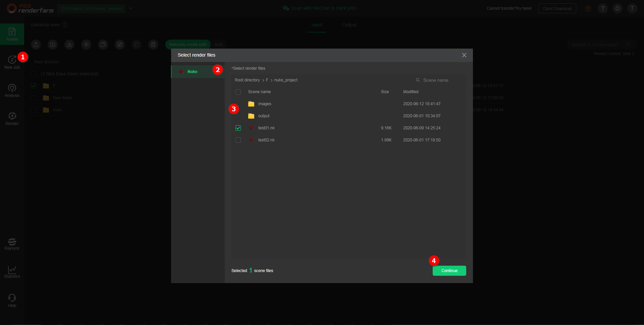Screen dimensions: 644x325
Task: Check the New folder checkbox in Assets
Action: pos(34,98)
